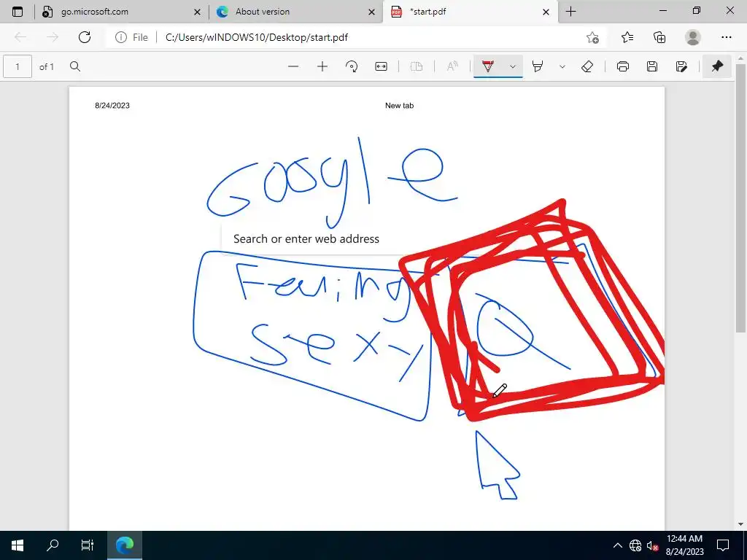
Task: Toggle the Draw pen tool
Action: [x=488, y=66]
